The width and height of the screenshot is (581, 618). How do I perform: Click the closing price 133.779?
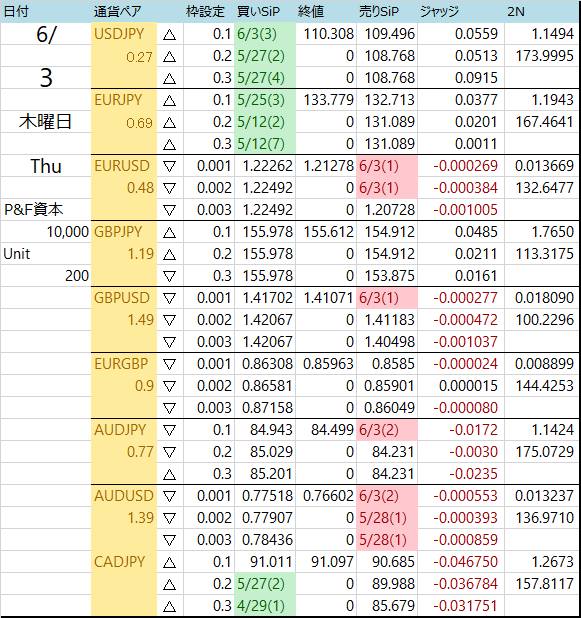tap(329, 100)
